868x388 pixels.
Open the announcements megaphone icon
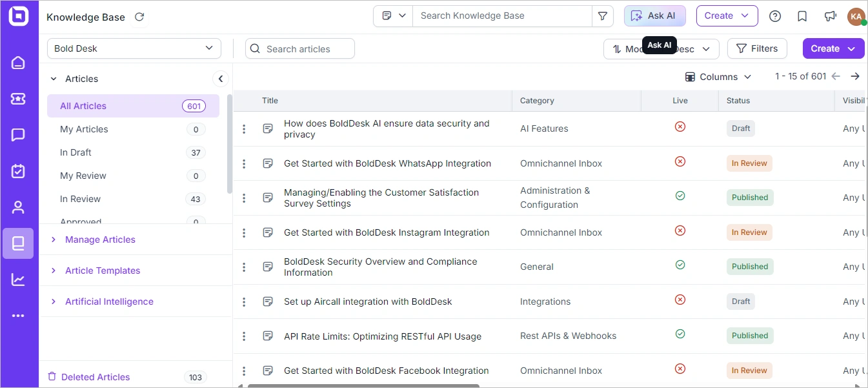830,16
